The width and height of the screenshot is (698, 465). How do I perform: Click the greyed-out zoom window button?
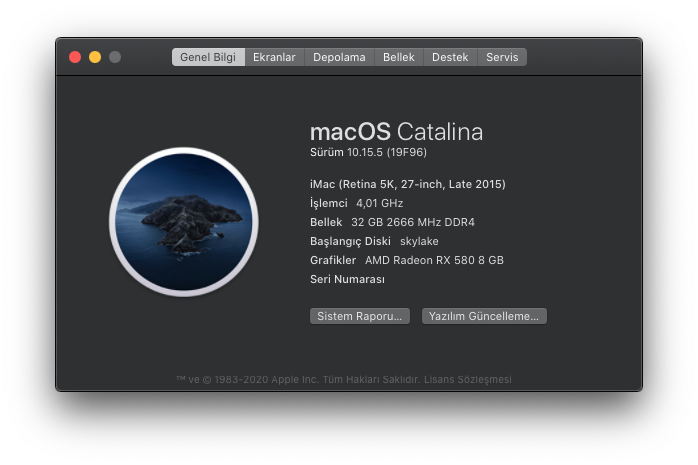click(x=115, y=57)
